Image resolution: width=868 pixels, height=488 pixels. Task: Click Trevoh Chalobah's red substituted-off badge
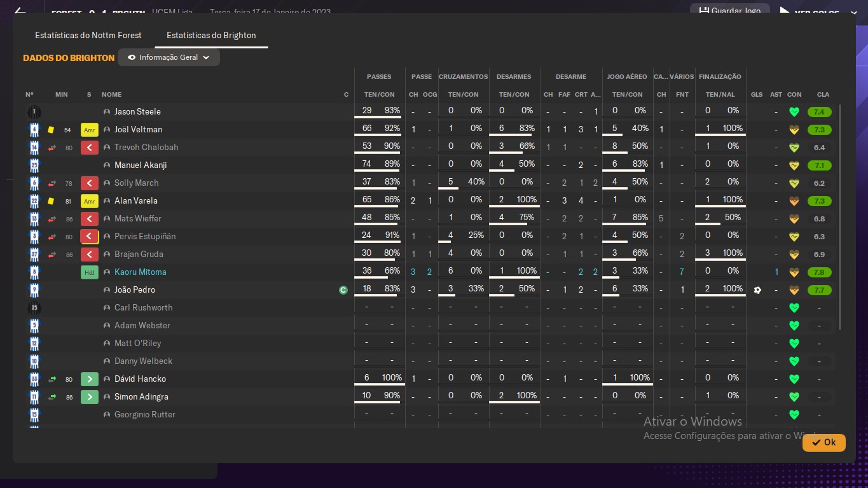[90, 148]
